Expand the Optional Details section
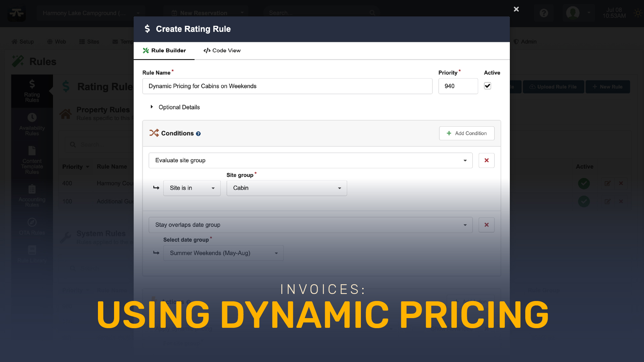 coord(175,107)
